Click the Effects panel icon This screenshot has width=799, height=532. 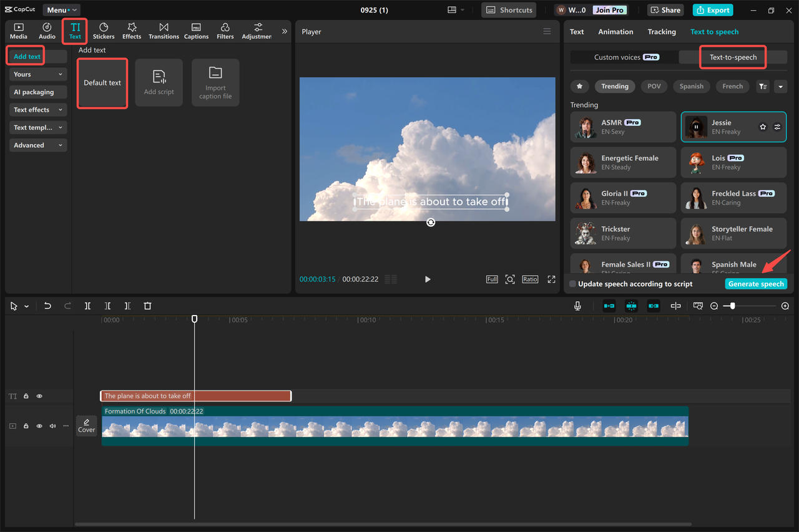pos(131,31)
